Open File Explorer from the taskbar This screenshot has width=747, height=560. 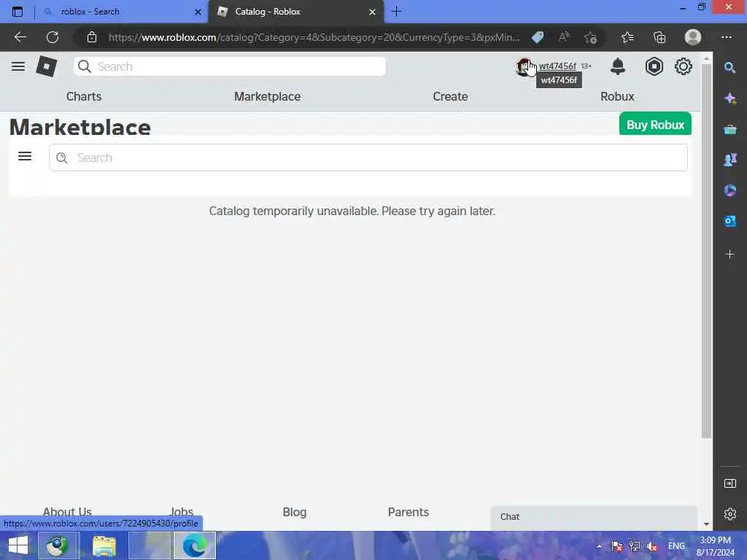click(x=104, y=545)
